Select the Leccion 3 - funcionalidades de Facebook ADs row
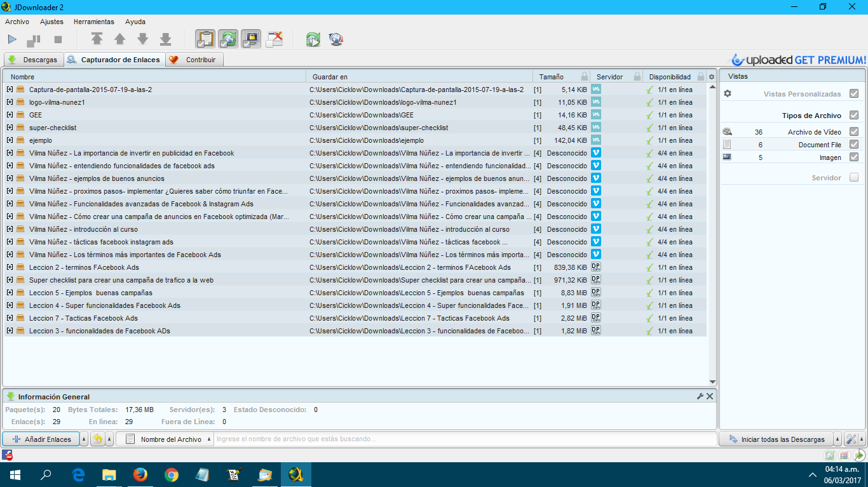Viewport: 868px width, 487px height. click(355, 331)
